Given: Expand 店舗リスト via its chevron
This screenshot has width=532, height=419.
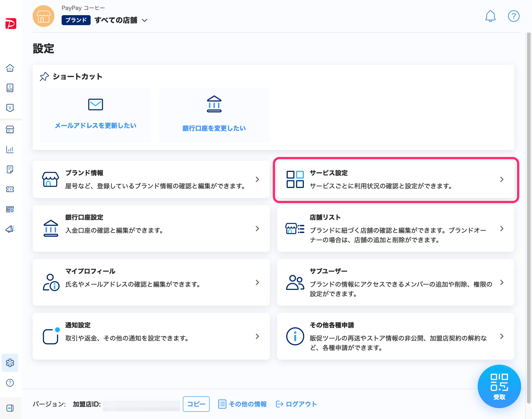Looking at the screenshot, I should click(x=502, y=229).
